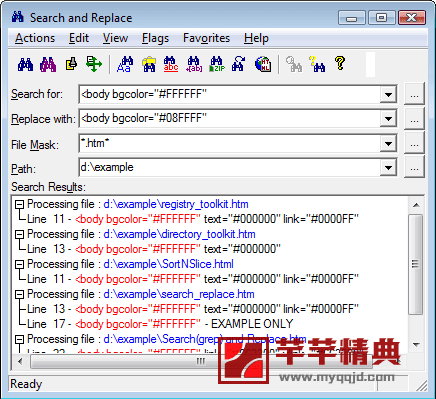This screenshot has width=436, height=399.
Task: Click results vertical scrollbar up arrow
Action: (x=416, y=205)
